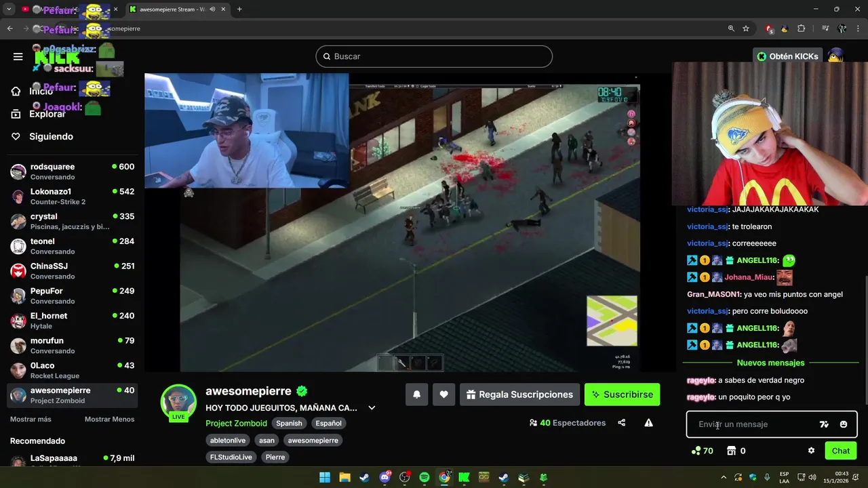
Task: Click Mostrar Menos in sidebar
Action: pos(109,419)
